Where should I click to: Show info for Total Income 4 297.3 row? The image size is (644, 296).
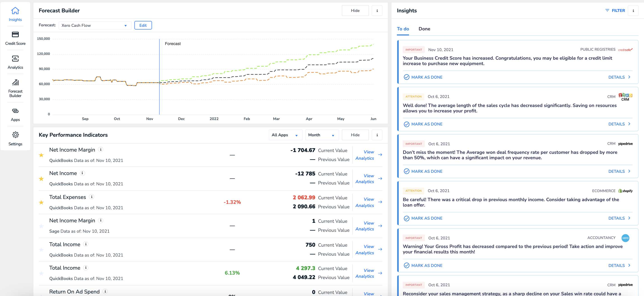tap(86, 268)
